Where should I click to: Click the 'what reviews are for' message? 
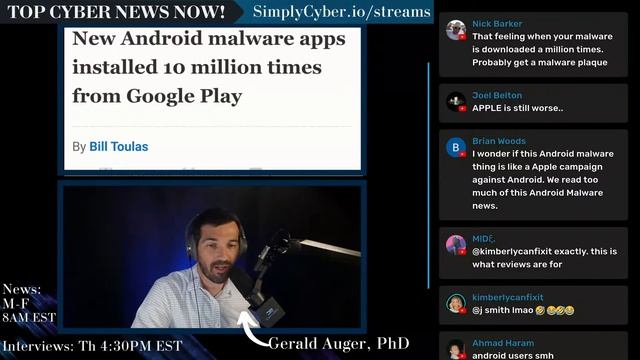pos(544,258)
